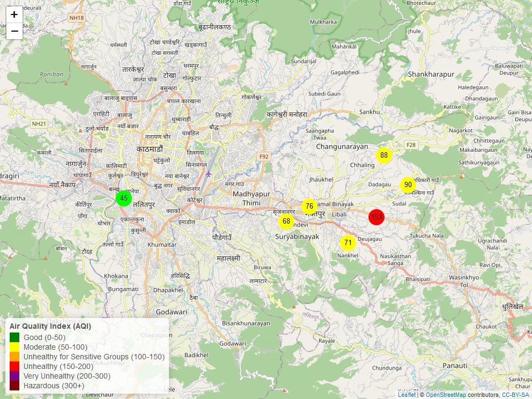The width and height of the screenshot is (532, 399).
Task: Open the yellow AQI marker showing 90
Action: point(408,185)
